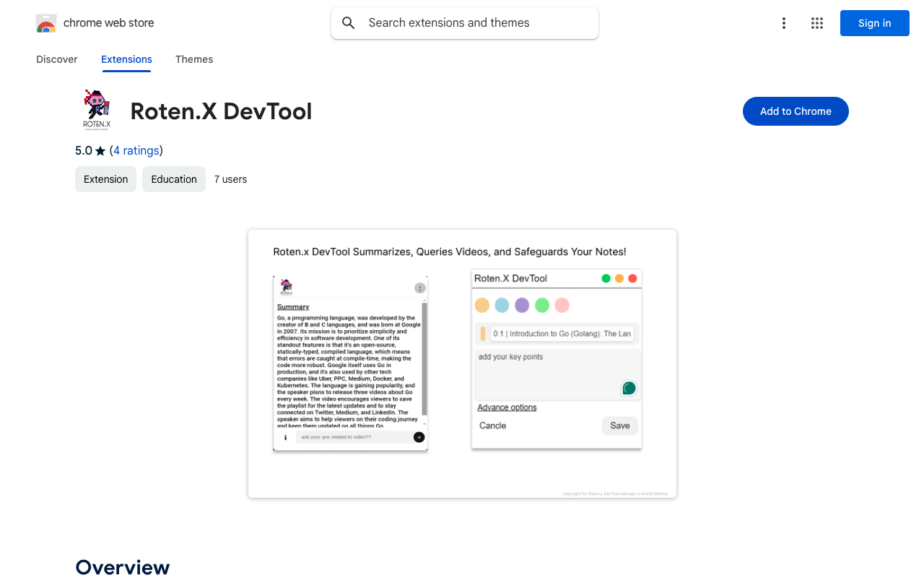Screen dimensions: 924x578
Task: Open the 4 ratings link
Action: point(136,150)
